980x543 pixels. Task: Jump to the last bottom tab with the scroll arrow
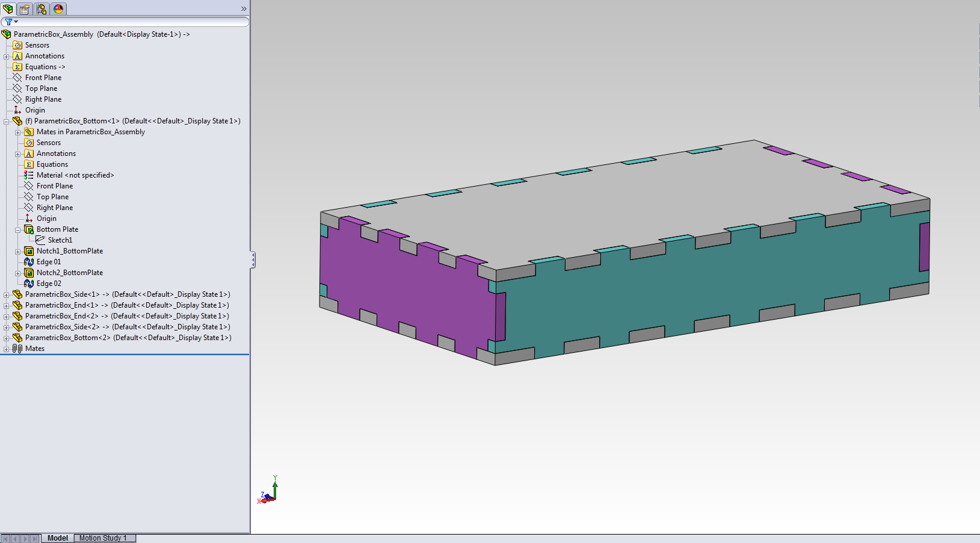coord(35,538)
